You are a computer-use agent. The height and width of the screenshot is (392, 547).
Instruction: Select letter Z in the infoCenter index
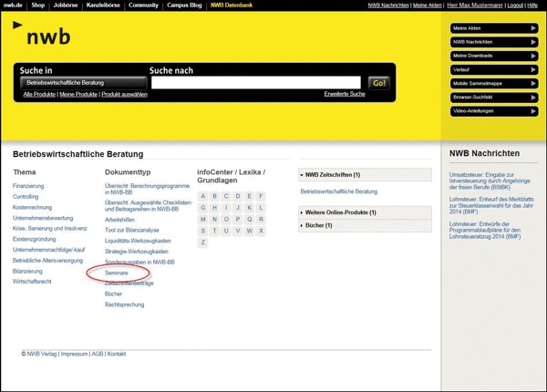203,242
